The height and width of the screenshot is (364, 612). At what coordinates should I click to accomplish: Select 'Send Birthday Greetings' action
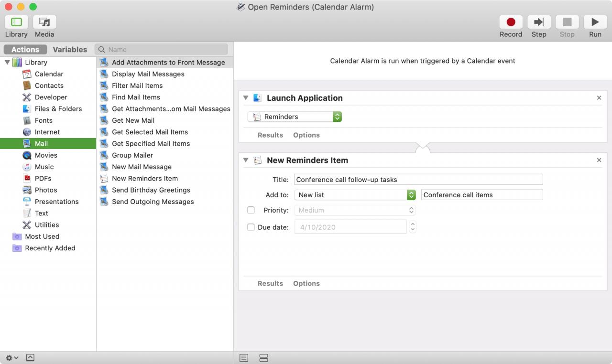click(165, 190)
